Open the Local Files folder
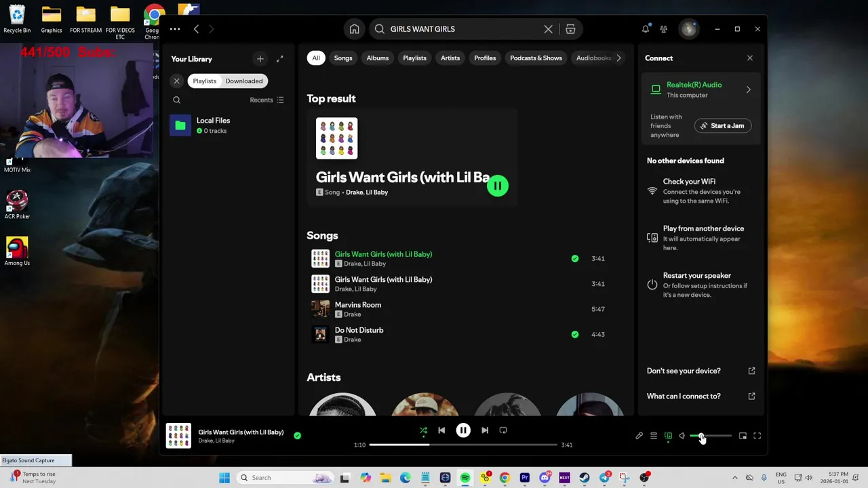Image resolution: width=868 pixels, height=488 pixels. point(228,125)
